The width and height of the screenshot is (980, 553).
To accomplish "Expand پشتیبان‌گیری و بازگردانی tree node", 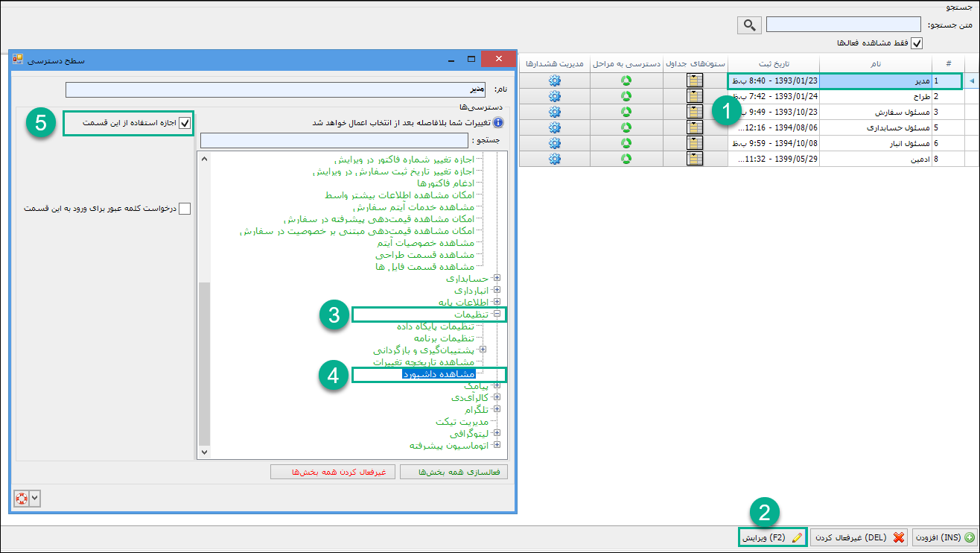I will [x=483, y=350].
